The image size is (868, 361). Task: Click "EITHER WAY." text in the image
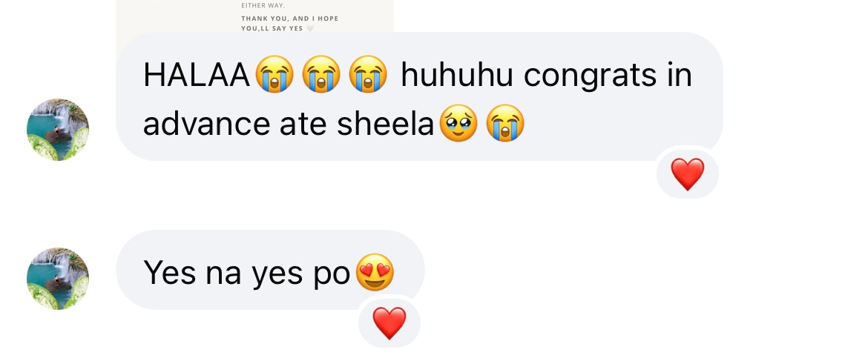(263, 5)
